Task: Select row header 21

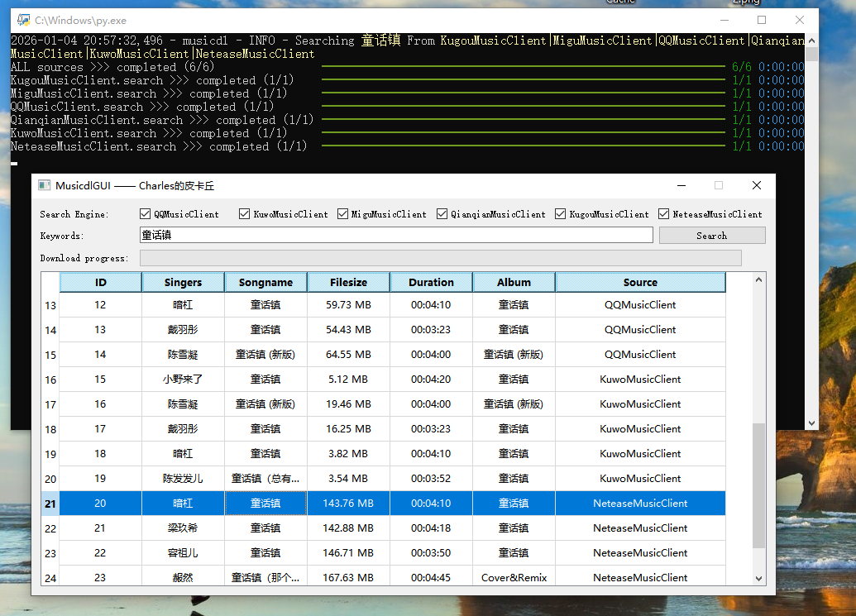Action: [x=50, y=504]
